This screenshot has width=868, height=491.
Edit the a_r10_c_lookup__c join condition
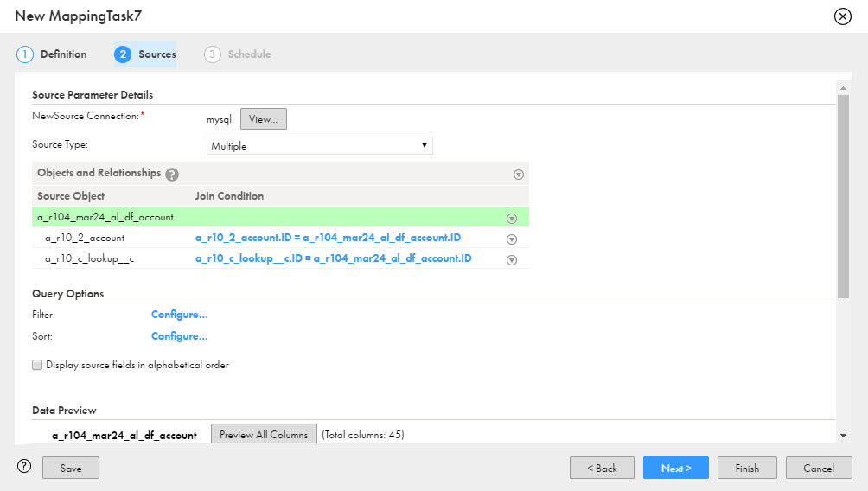[333, 258]
